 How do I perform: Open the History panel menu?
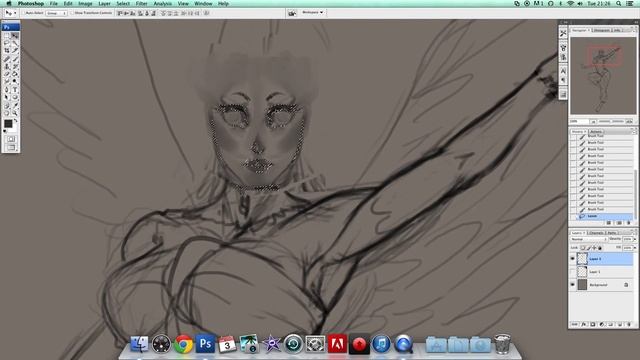(634, 131)
